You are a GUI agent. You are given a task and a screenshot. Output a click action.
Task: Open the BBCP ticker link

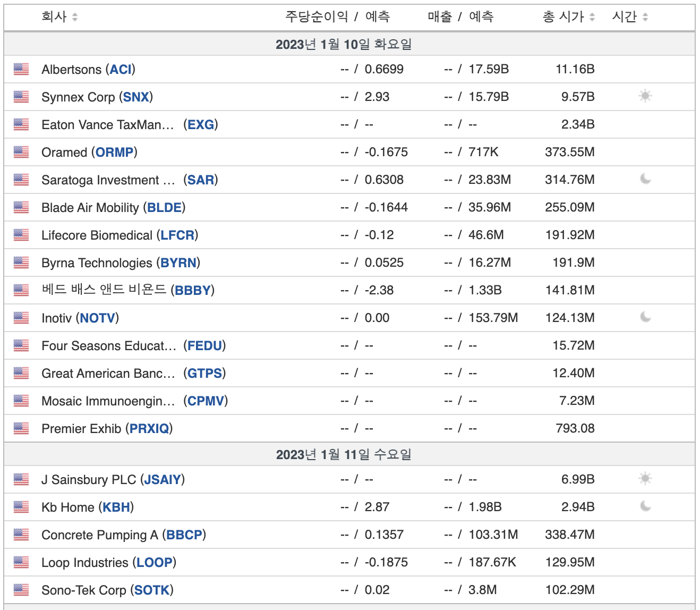point(184,535)
